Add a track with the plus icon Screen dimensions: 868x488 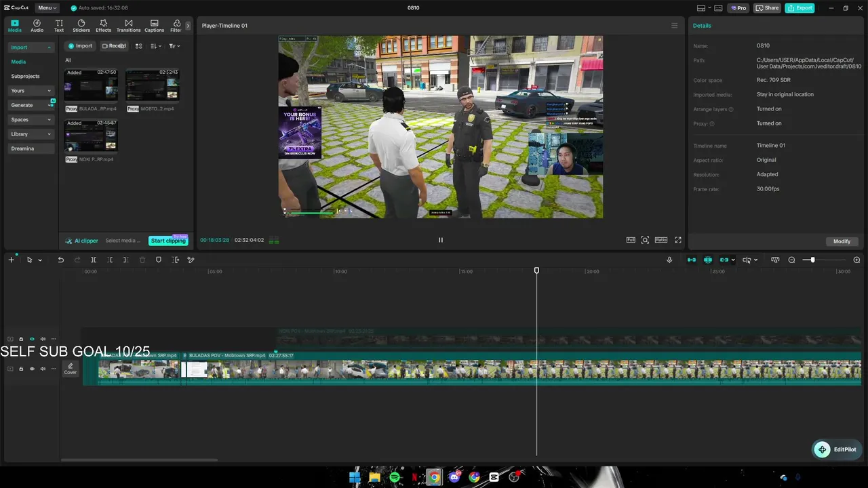[x=11, y=260]
